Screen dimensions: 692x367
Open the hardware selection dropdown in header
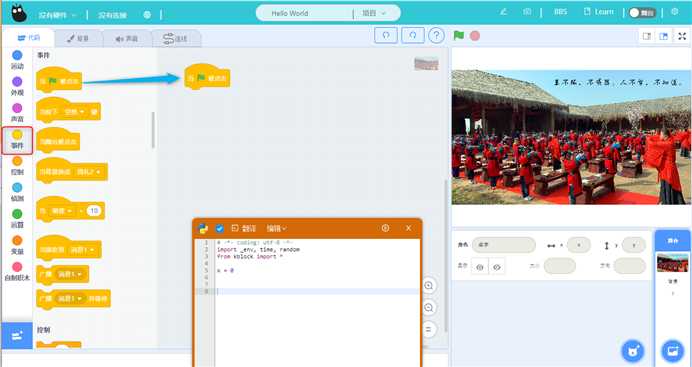[x=57, y=15]
